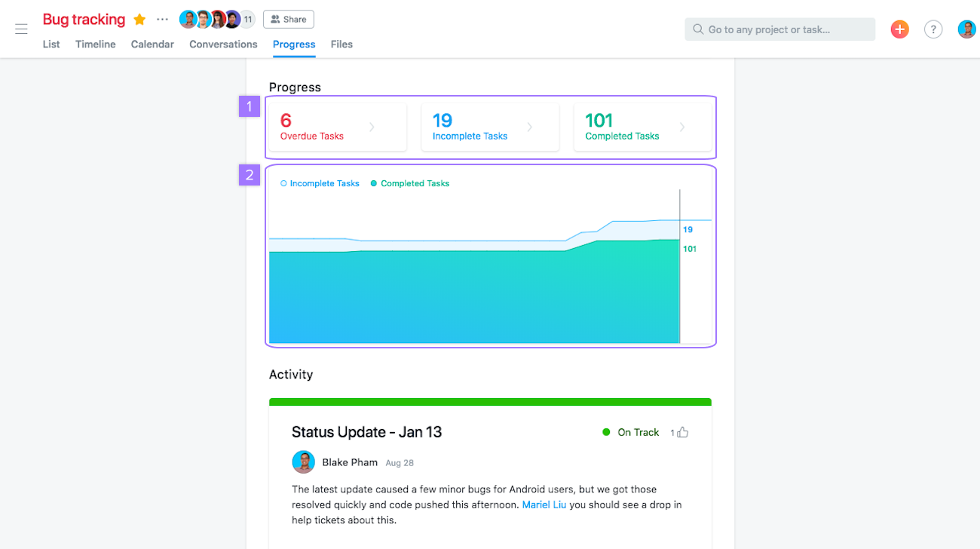Image resolution: width=980 pixels, height=549 pixels.
Task: Open the user profile avatar
Action: pos(966,29)
